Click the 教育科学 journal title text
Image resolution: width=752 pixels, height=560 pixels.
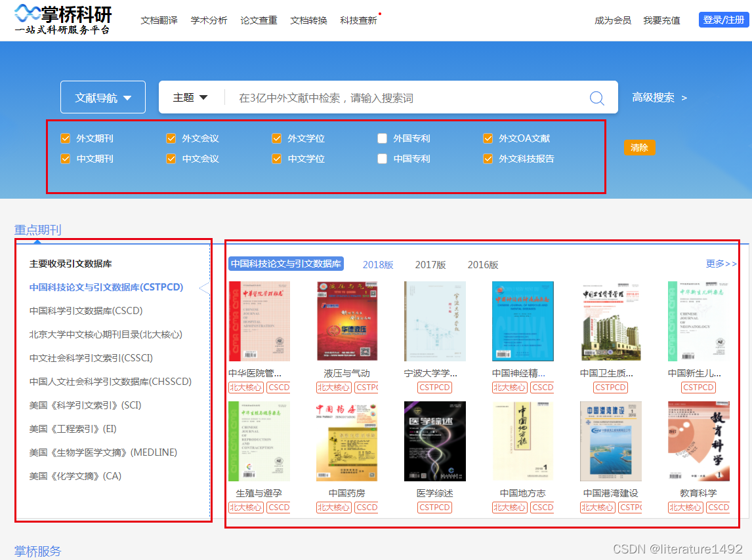[x=699, y=493]
